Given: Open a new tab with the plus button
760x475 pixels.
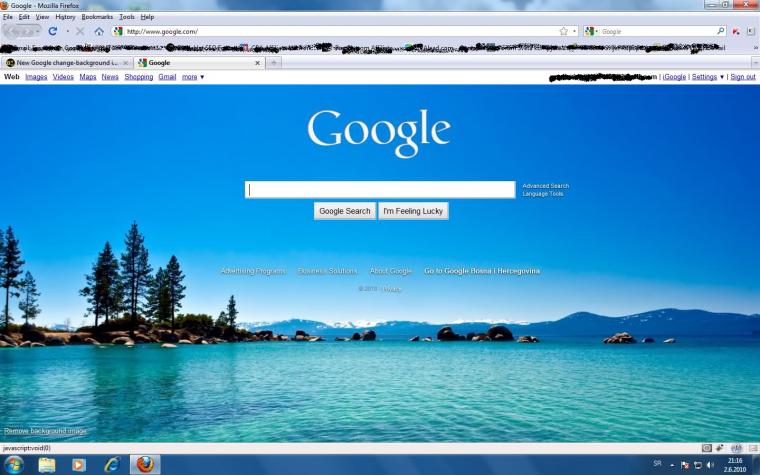Looking at the screenshot, I should coord(273,63).
